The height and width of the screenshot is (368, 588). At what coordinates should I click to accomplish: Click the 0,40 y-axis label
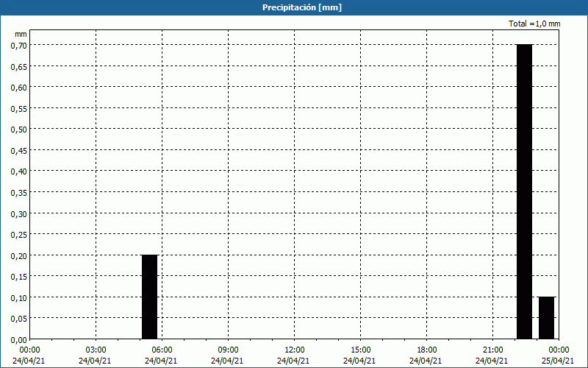pos(19,171)
